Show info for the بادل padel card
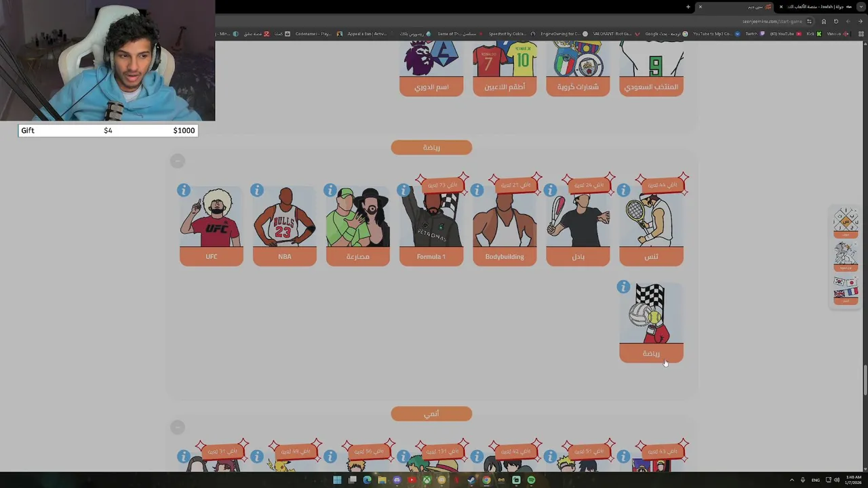 click(x=550, y=190)
